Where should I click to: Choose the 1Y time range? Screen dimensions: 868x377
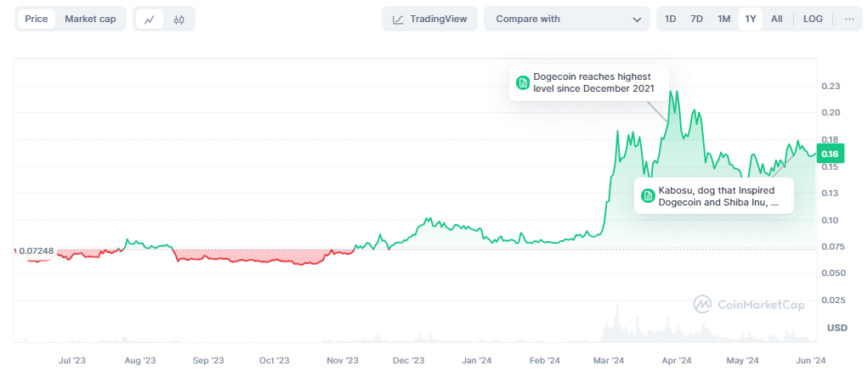pyautogui.click(x=750, y=19)
